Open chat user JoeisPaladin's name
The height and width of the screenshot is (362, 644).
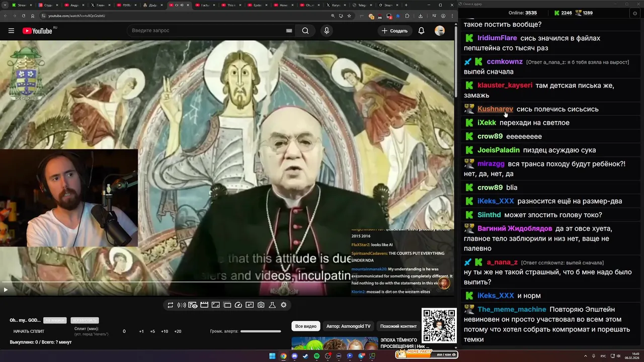click(x=498, y=150)
